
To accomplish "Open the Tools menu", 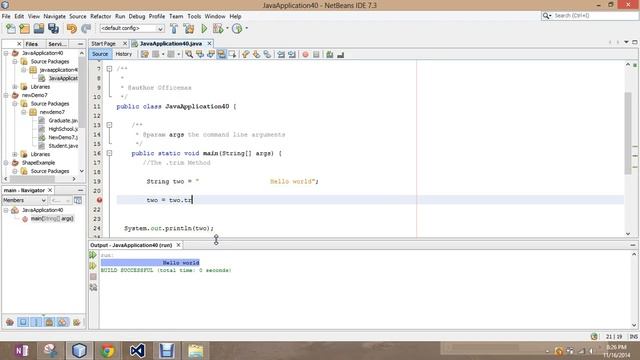I will pos(194,16).
